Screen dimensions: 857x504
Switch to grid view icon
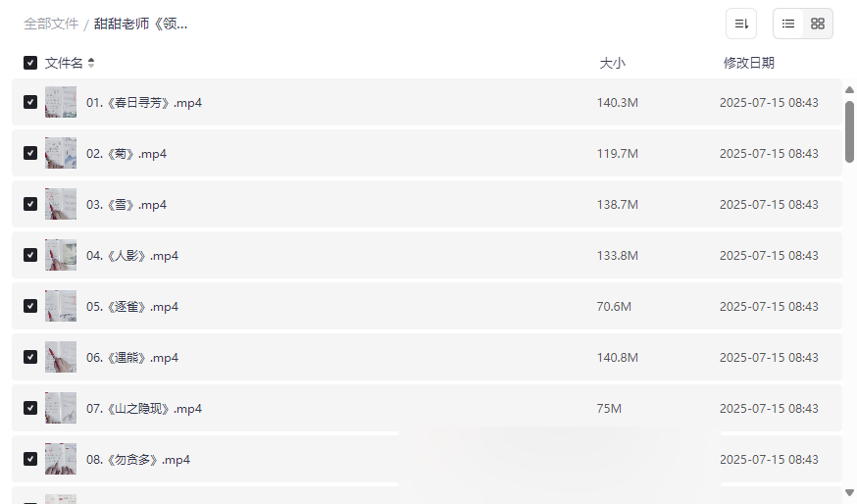(x=818, y=24)
